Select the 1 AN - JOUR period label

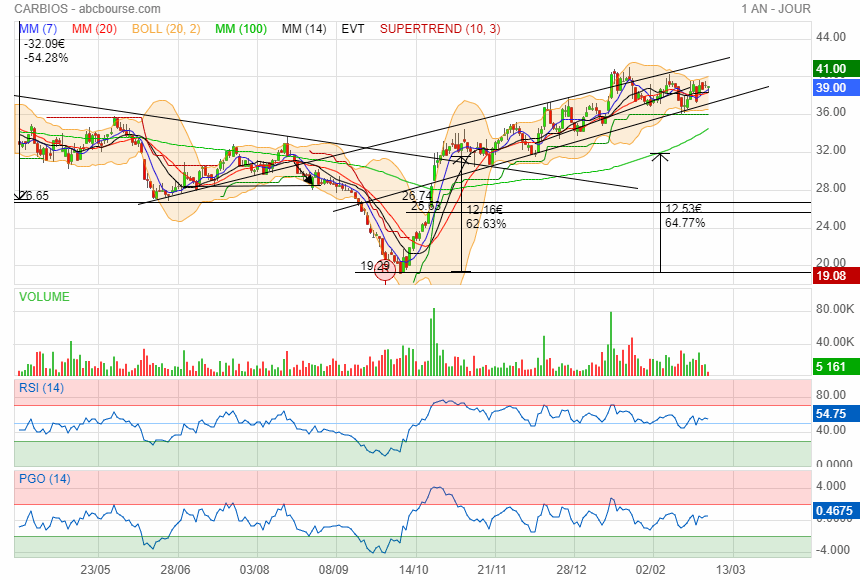click(776, 9)
